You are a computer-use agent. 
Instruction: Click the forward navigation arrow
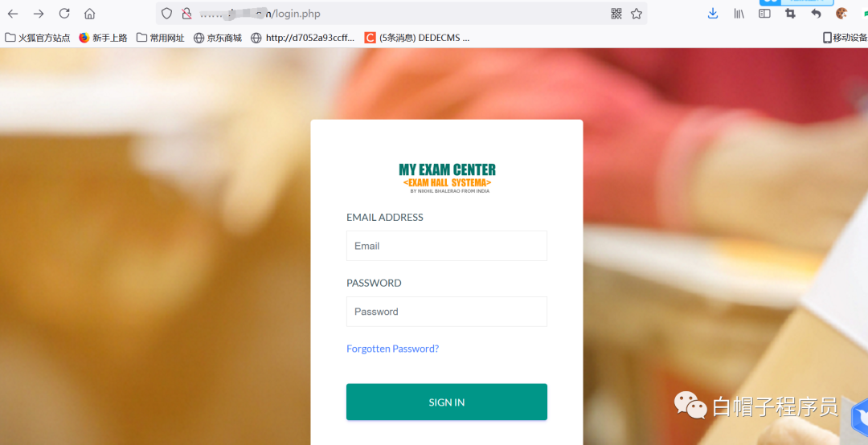click(x=39, y=14)
